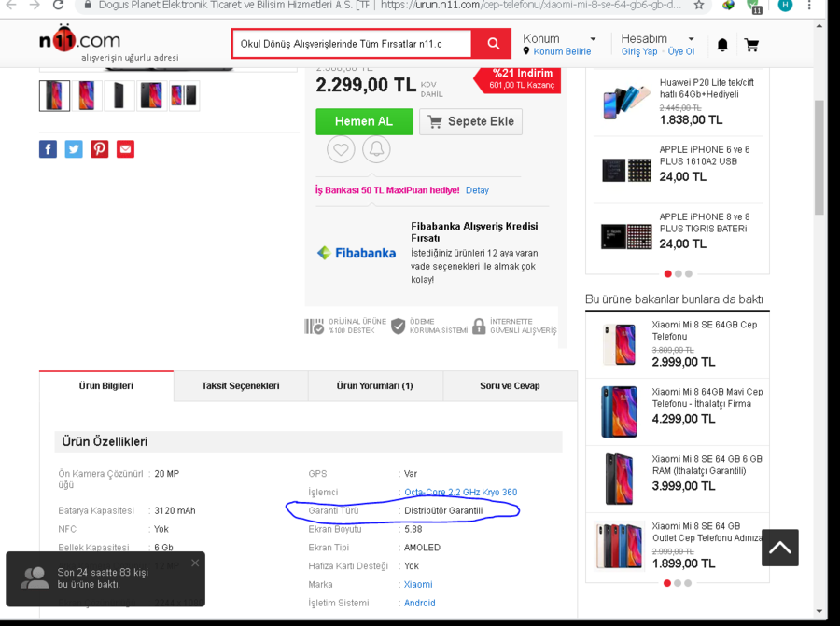Click Octa-Core 2.2 GHz Kryo 360 link
This screenshot has width=840, height=626.
pyautogui.click(x=461, y=493)
